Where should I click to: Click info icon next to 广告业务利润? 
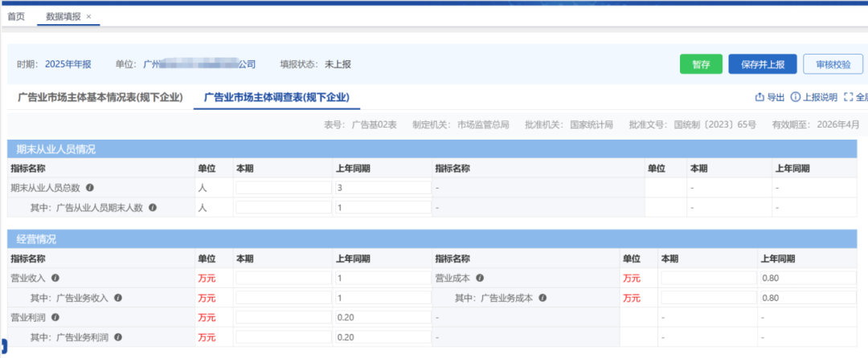(118, 337)
